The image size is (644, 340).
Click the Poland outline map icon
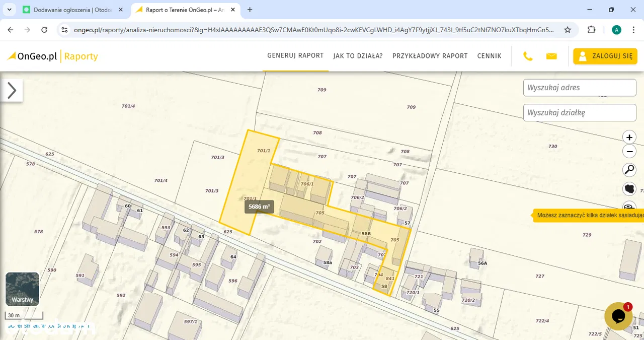(x=629, y=189)
